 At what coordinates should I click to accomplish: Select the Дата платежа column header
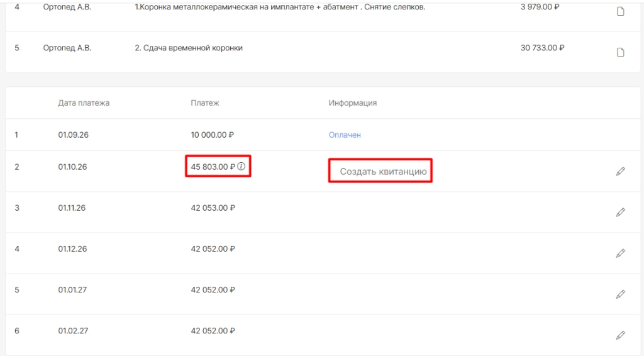[84, 103]
